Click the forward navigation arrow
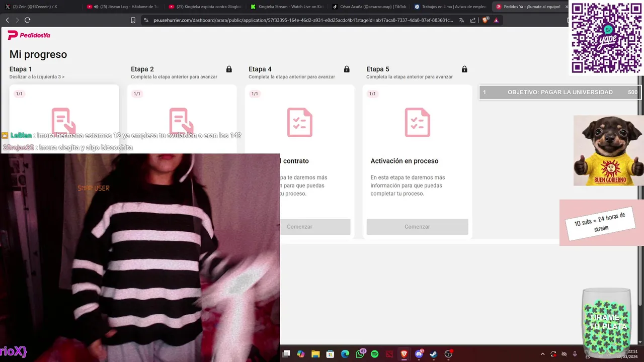The image size is (644, 362). pyautogui.click(x=17, y=20)
